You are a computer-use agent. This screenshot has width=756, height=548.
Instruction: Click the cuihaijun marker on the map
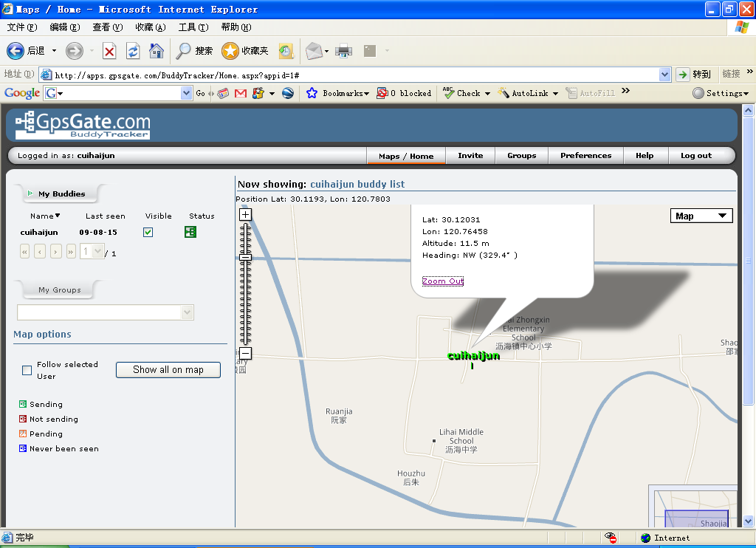point(473,356)
